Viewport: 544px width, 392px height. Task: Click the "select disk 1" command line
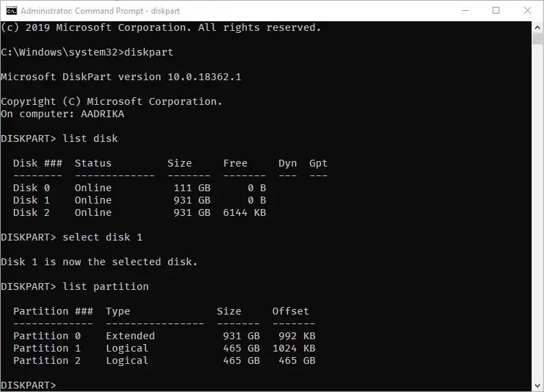[x=102, y=237]
